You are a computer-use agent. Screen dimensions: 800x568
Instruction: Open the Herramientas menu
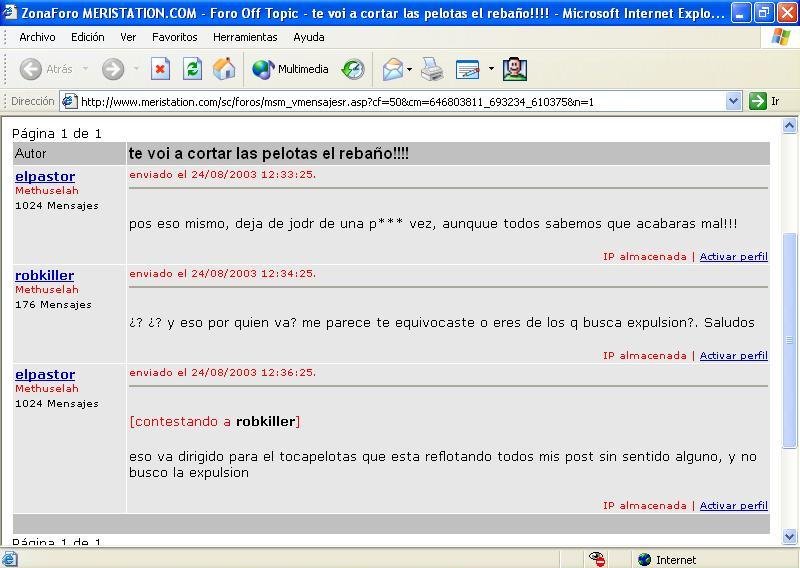[x=245, y=37]
